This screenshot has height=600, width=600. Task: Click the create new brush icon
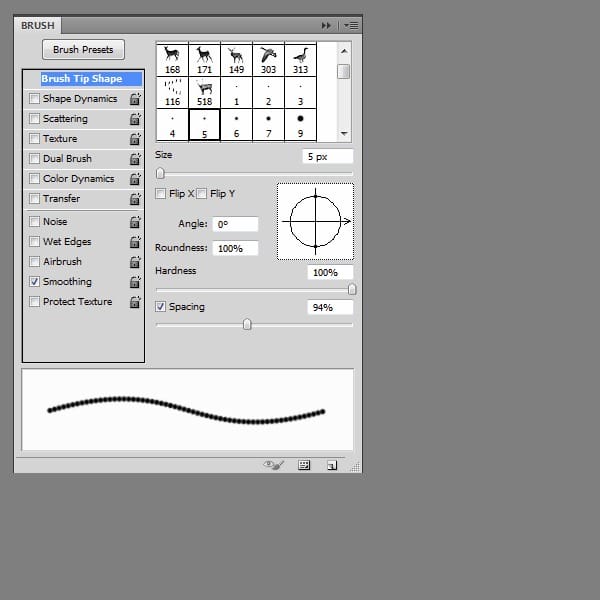tap(331, 465)
